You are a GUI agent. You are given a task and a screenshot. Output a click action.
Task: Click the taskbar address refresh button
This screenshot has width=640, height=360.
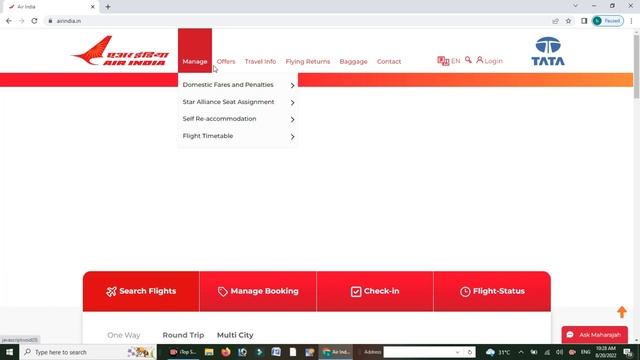click(470, 352)
